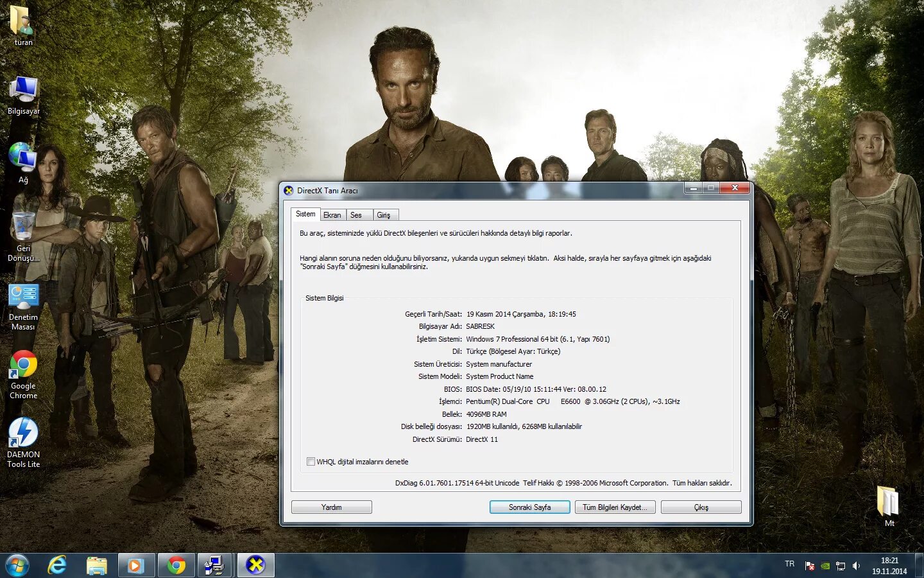Image resolution: width=924 pixels, height=578 pixels.
Task: Open the Mt folder on the desktop
Action: point(889,505)
